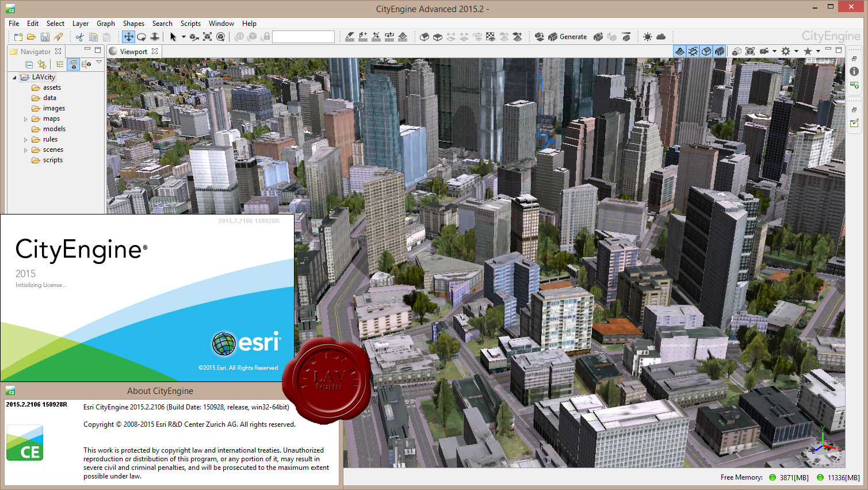Open the star bookmarks dropdown in Viewport
The height and width of the screenshot is (490, 868).
818,52
